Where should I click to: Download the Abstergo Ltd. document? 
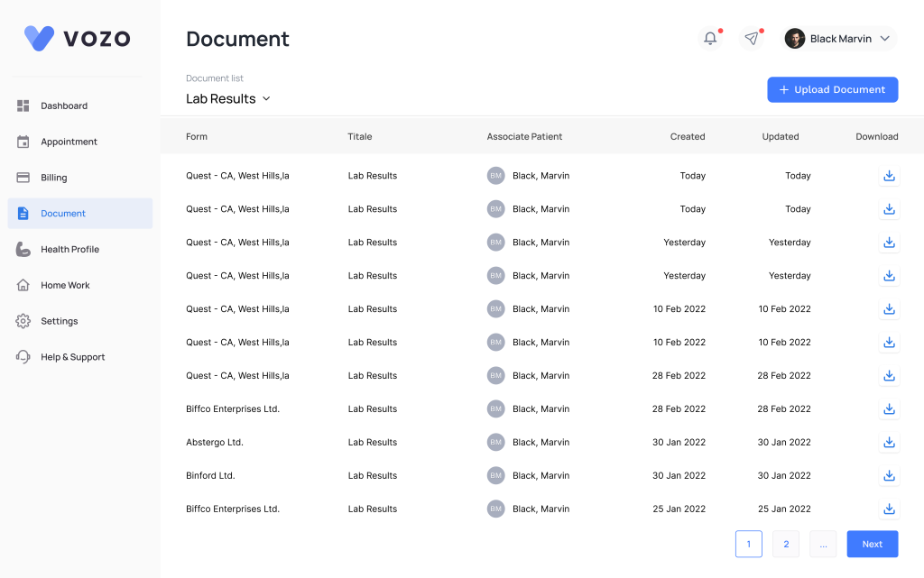889,443
